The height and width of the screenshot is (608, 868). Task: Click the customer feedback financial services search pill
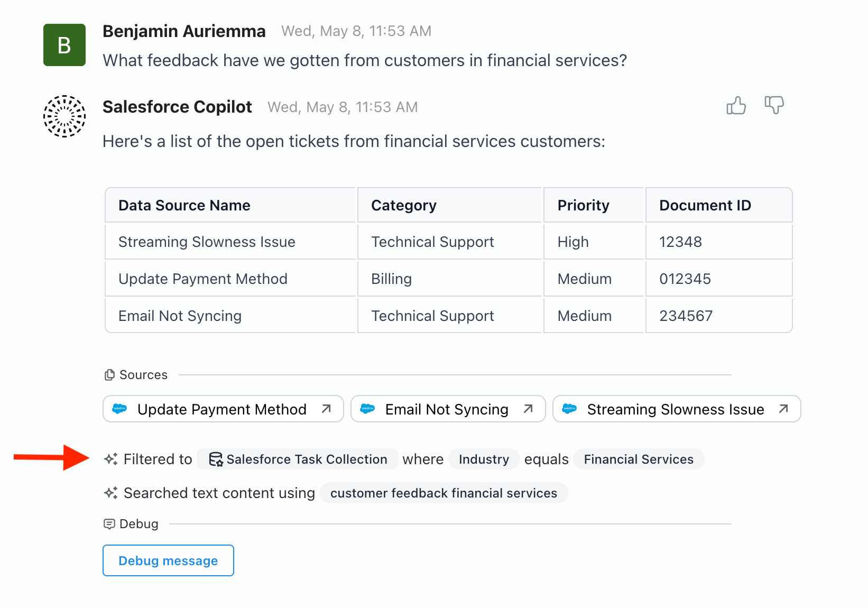click(444, 493)
